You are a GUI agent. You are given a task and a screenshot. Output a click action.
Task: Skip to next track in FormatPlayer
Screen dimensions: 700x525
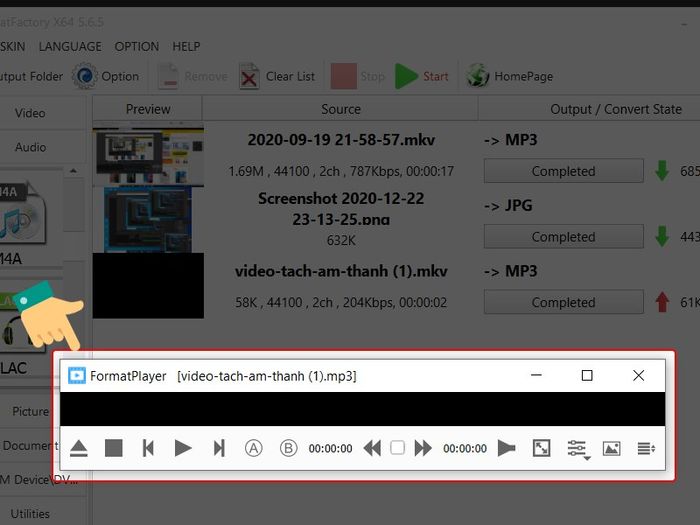pos(219,448)
